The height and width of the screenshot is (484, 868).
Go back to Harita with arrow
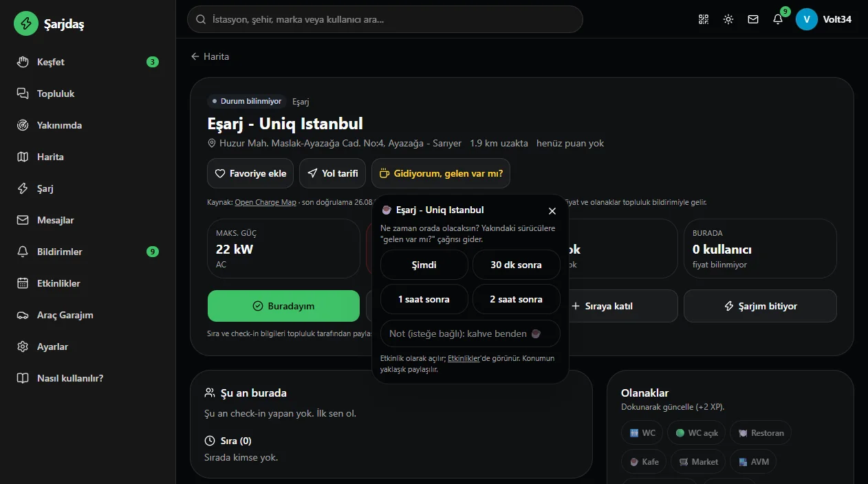click(x=210, y=56)
